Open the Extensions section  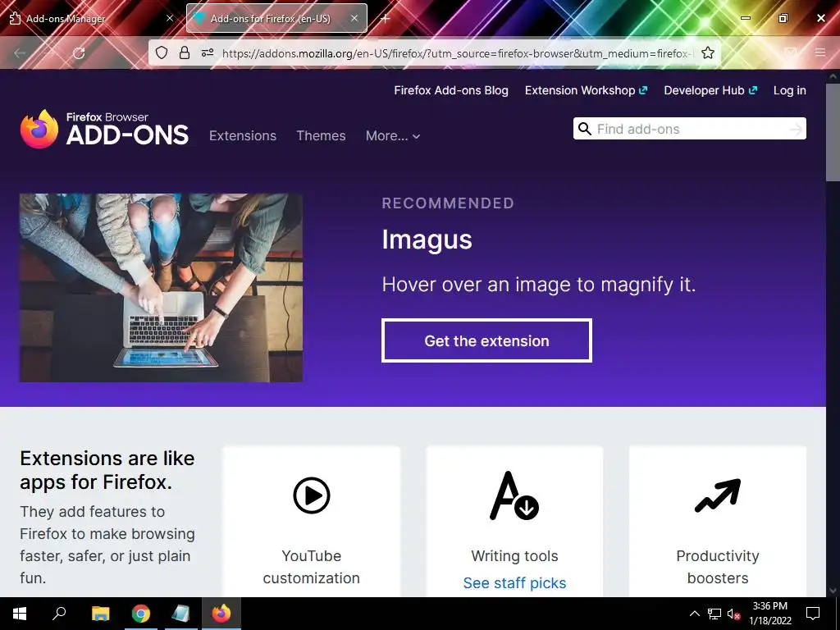243,135
